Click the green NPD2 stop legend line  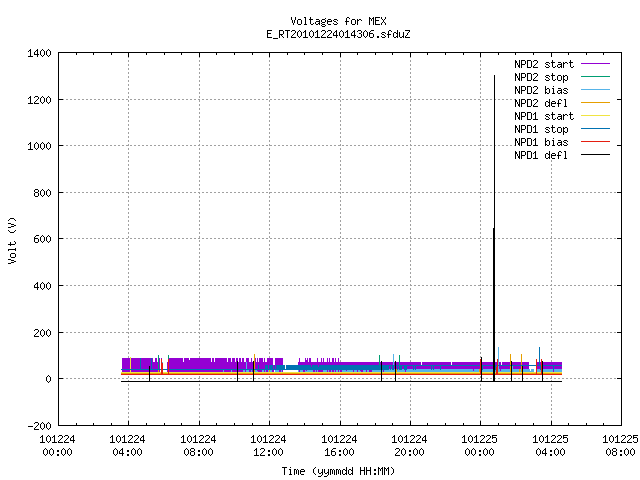point(595,77)
